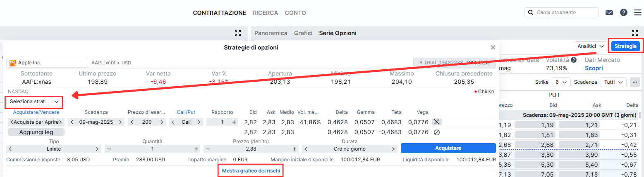The image size is (644, 177).
Task: Remove the option leg with X
Action: [x=437, y=122]
